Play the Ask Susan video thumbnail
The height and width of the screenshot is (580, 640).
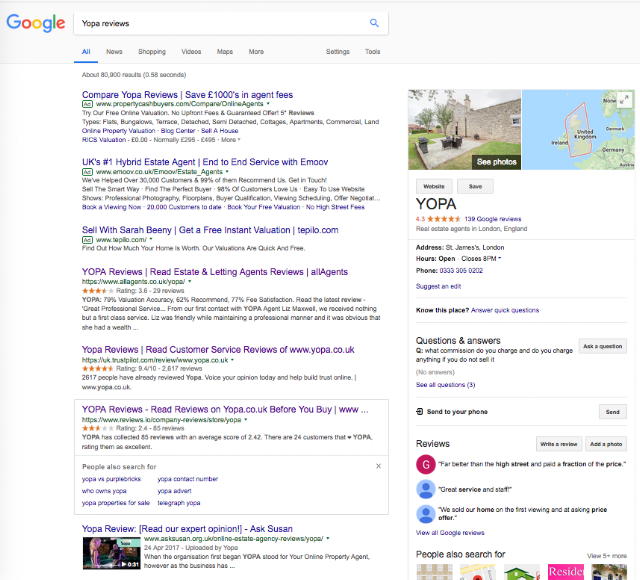(111, 553)
